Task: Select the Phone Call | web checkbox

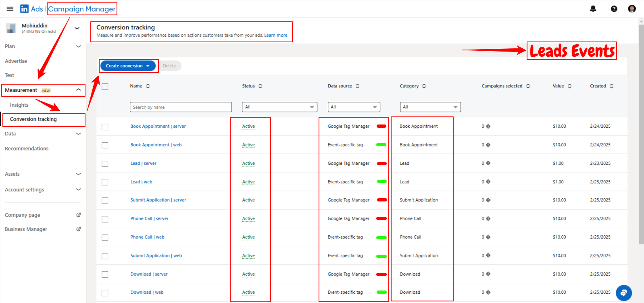Action: [x=105, y=238]
